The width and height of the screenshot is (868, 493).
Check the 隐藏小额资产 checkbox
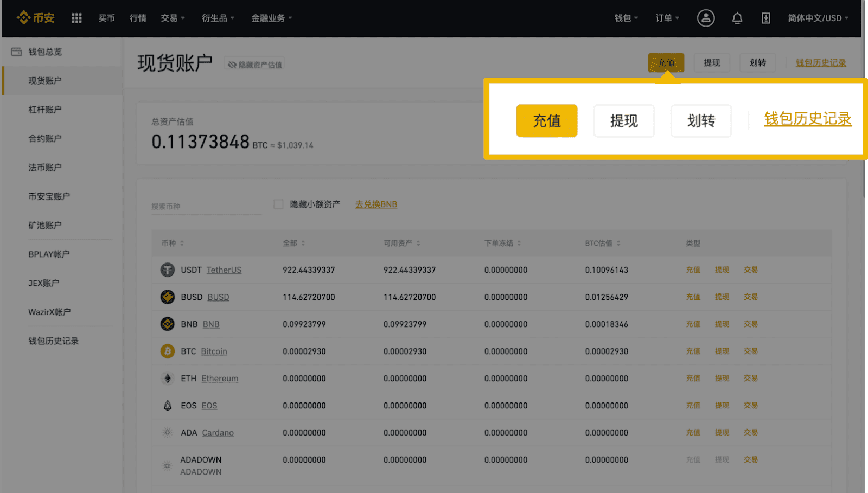pos(279,204)
